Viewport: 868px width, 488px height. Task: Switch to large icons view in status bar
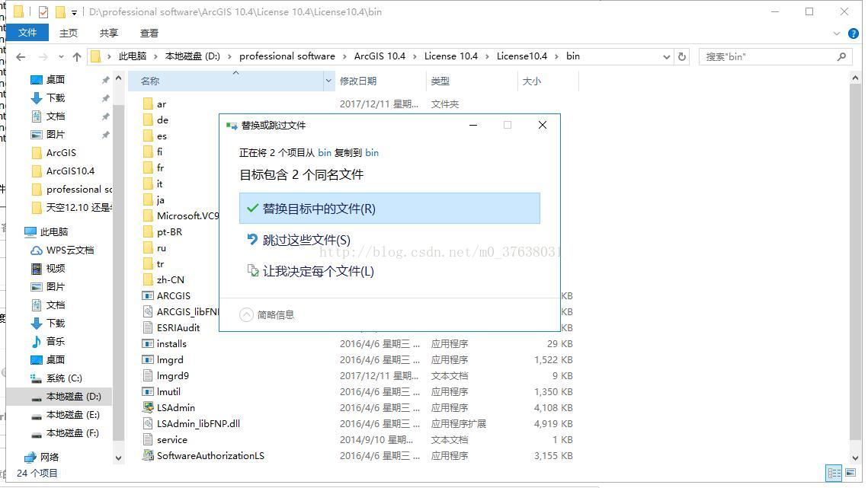point(850,473)
